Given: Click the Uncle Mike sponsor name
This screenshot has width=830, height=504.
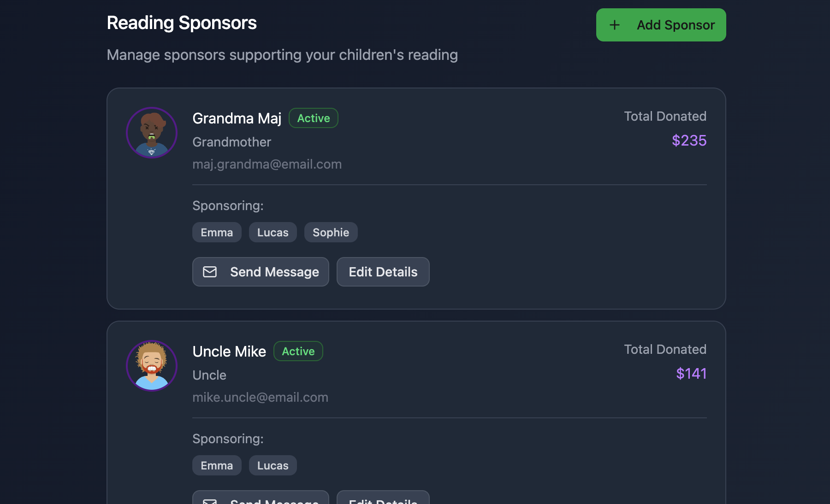Looking at the screenshot, I should click(229, 352).
